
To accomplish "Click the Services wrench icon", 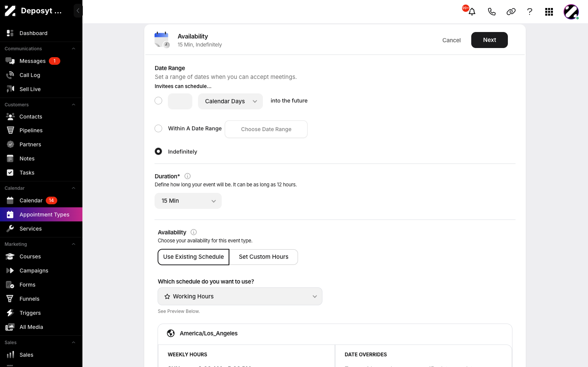I will (x=10, y=229).
